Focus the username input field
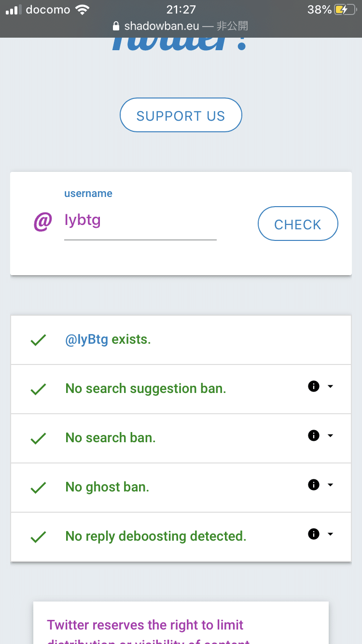The image size is (362, 644). 140,221
